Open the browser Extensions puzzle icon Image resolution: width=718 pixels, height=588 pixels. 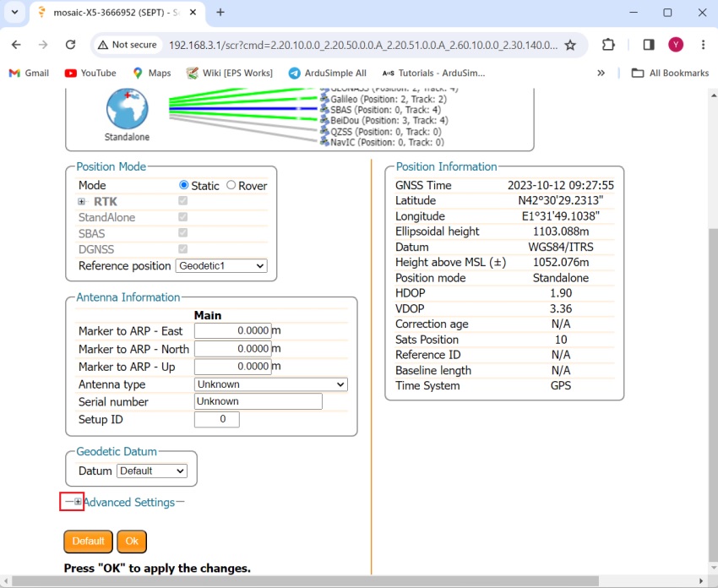[608, 45]
